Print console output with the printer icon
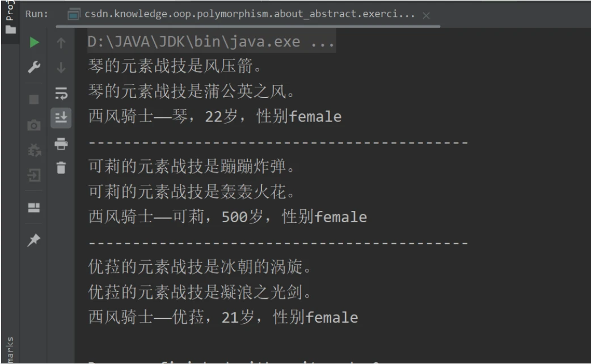 pos(60,143)
